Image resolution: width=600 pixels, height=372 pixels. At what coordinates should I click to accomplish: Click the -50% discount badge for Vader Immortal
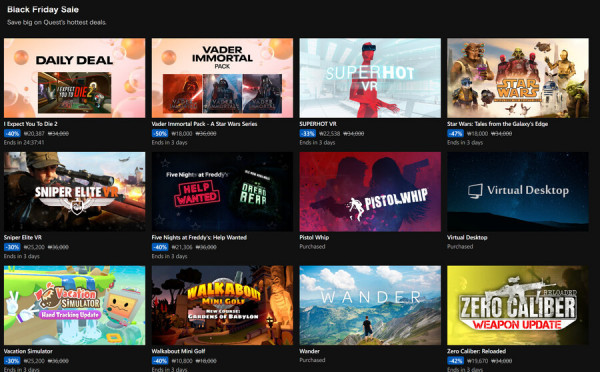pos(160,134)
